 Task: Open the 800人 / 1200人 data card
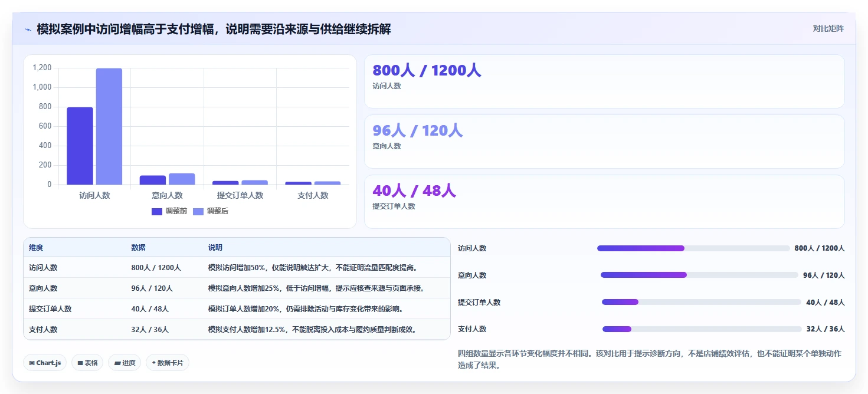[604, 81]
